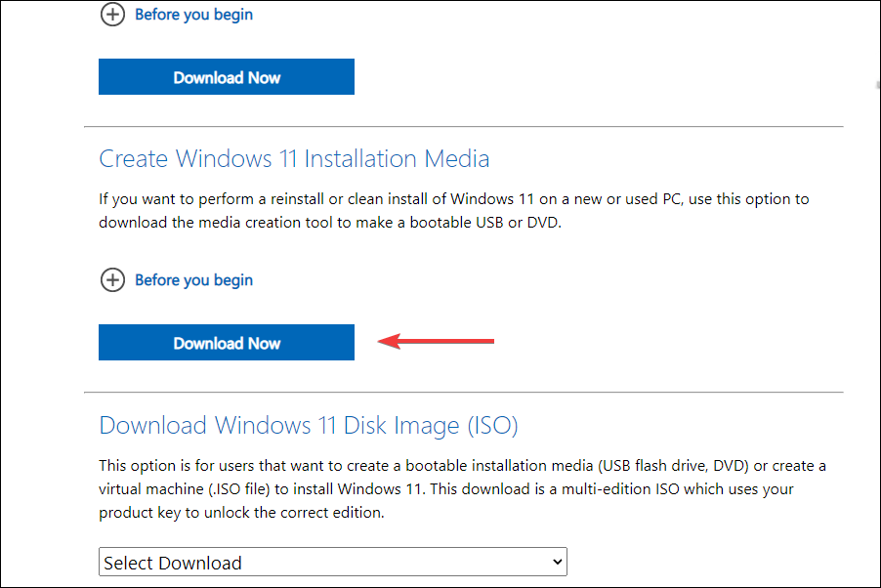The width and height of the screenshot is (881, 588).
Task: Click the chevron arrow of Select Download dropdown
Action: tap(558, 562)
